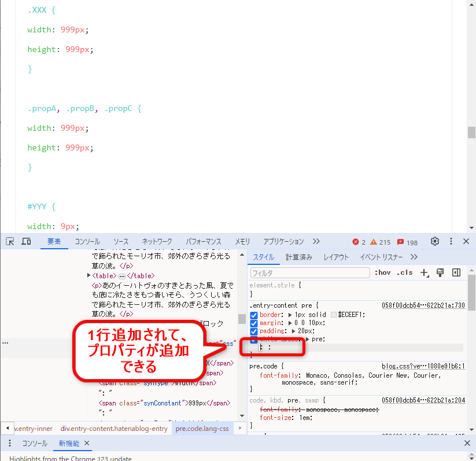Click the element.style rule header
Image resolution: width=476 pixels, height=461 pixels.
coord(275,285)
